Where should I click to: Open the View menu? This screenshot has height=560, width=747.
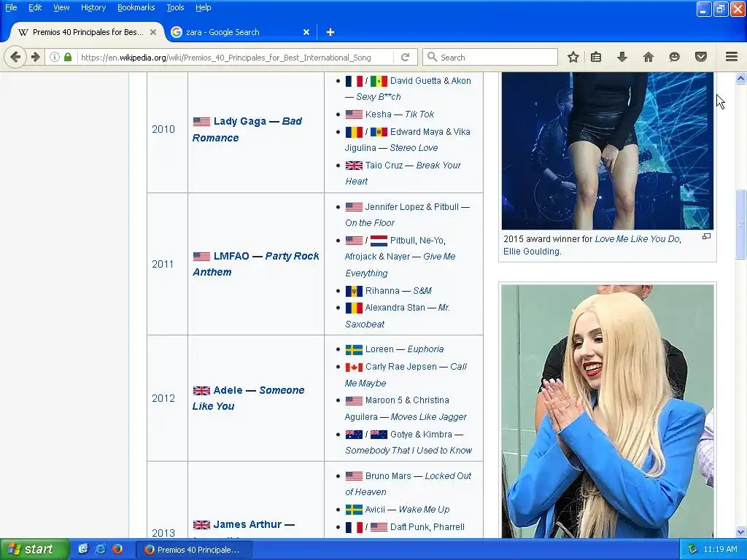click(x=61, y=7)
